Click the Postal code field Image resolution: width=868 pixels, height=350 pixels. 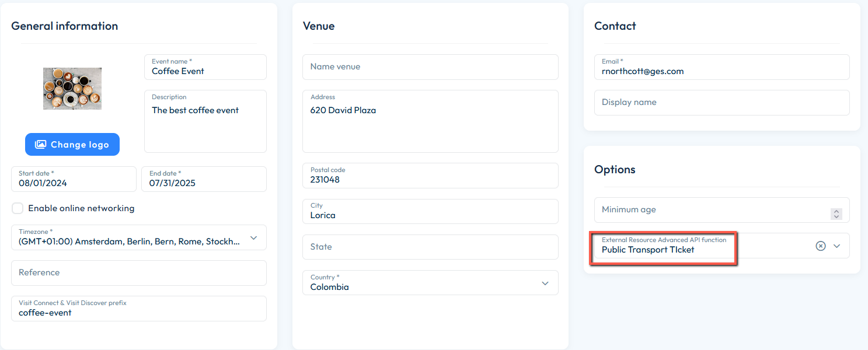[430, 179]
